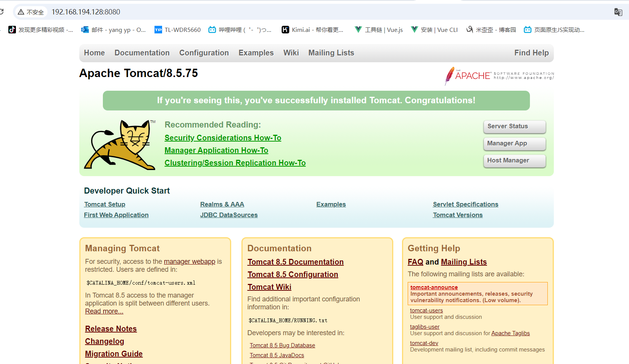The width and height of the screenshot is (629, 364).
Task: Open the manager webapp link
Action: tap(189, 262)
